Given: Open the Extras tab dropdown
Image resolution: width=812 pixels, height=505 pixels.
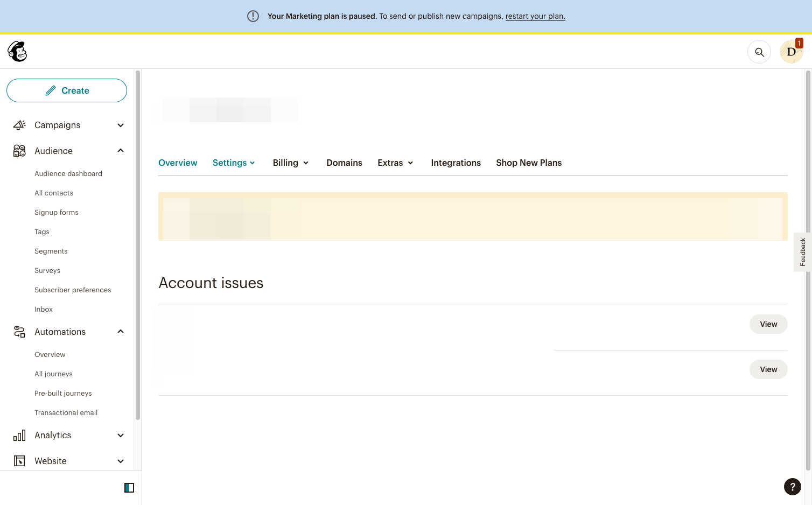Looking at the screenshot, I should [x=395, y=163].
